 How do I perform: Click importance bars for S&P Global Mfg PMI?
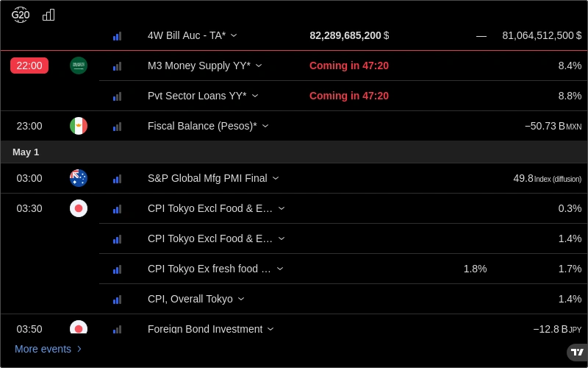coord(117,179)
